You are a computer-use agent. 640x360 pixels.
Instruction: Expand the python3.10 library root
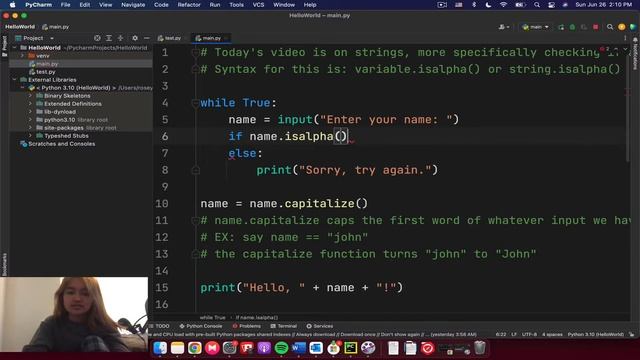click(x=30, y=120)
